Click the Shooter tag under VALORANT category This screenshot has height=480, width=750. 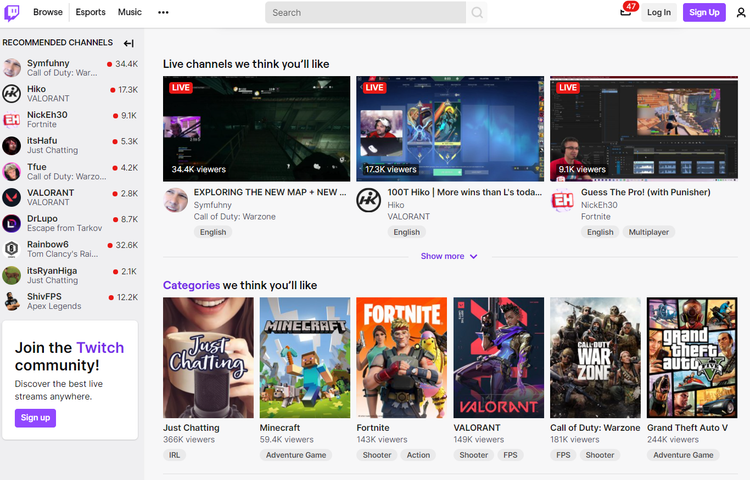click(474, 455)
